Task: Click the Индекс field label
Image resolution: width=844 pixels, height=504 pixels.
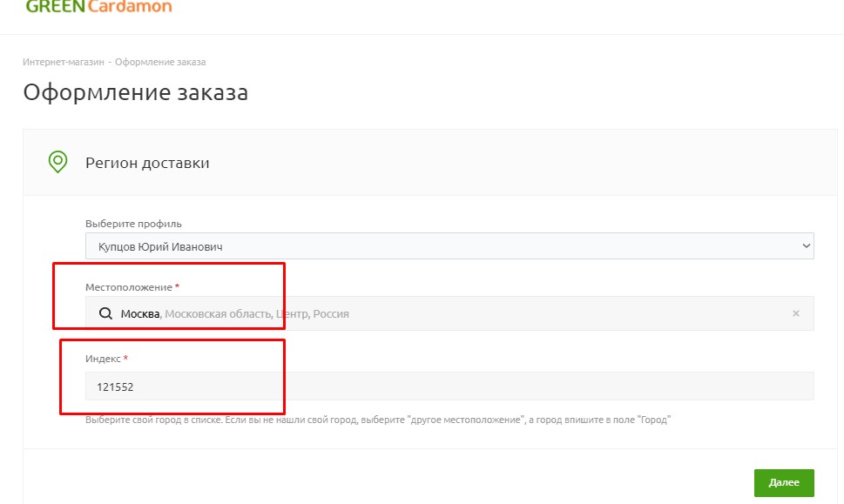Action: [103, 359]
